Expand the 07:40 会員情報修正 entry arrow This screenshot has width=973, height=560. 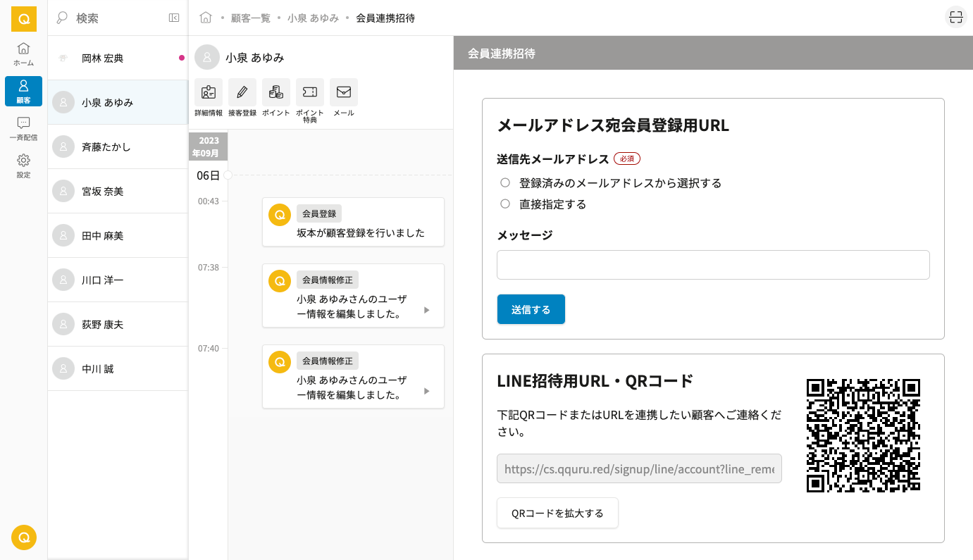coord(426,391)
